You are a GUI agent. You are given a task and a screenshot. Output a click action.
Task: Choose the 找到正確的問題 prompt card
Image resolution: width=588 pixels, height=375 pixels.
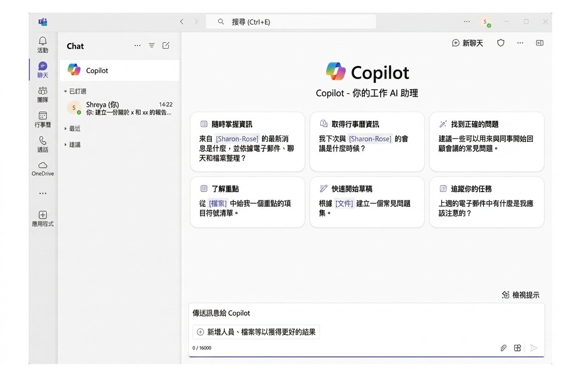pyautogui.click(x=487, y=142)
